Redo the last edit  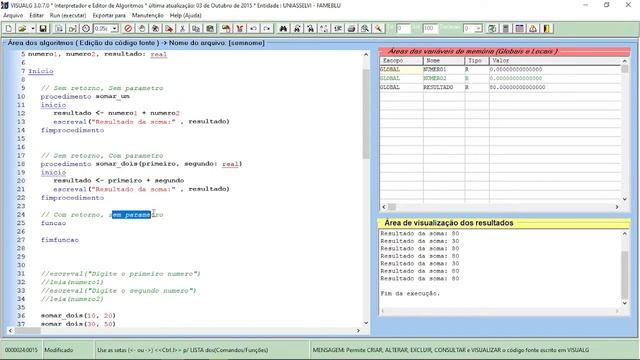pos(267,29)
